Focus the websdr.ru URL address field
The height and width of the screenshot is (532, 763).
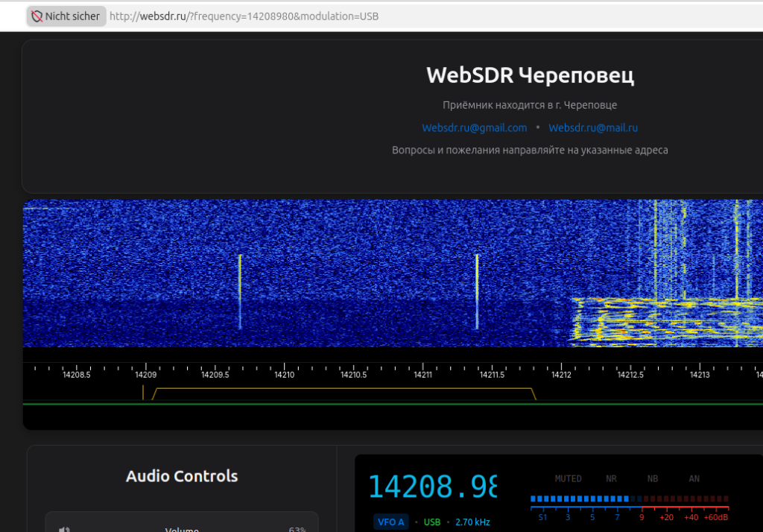click(244, 16)
